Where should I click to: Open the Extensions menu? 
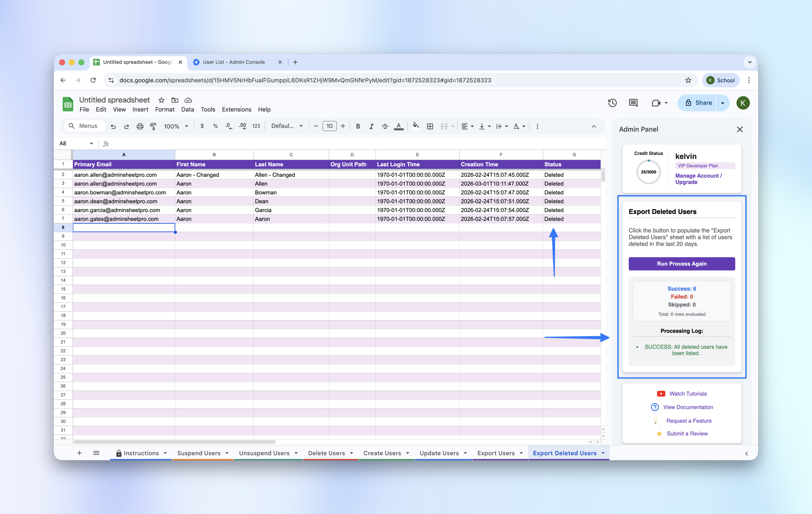236,109
